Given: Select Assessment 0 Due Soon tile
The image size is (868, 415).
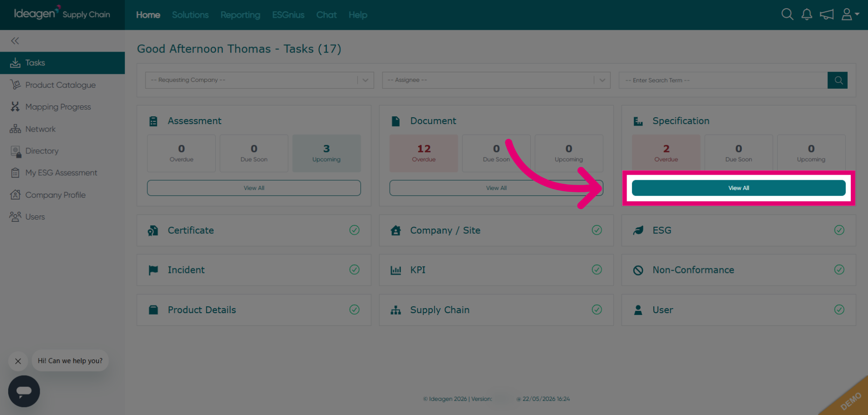Looking at the screenshot, I should coord(254,153).
